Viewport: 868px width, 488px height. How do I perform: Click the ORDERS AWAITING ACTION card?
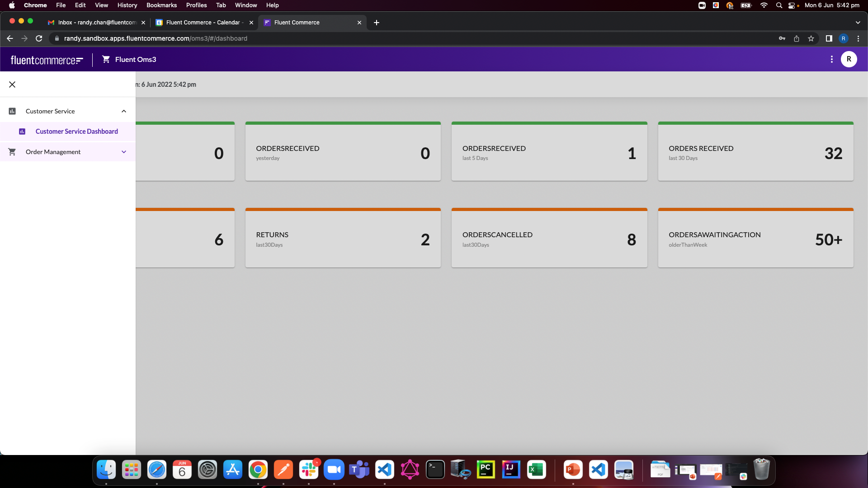click(755, 239)
